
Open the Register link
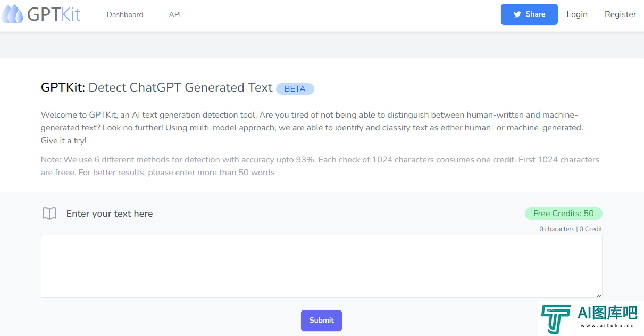[x=620, y=14]
